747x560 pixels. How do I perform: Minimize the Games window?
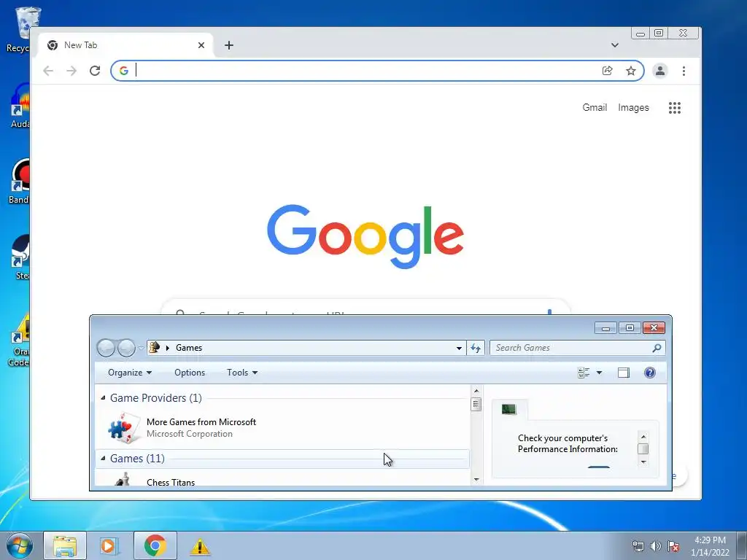click(606, 327)
